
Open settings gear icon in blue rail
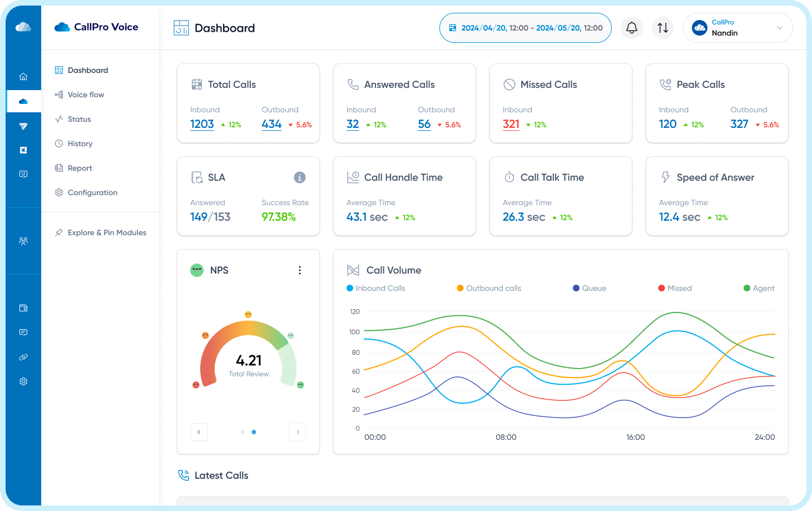[23, 381]
